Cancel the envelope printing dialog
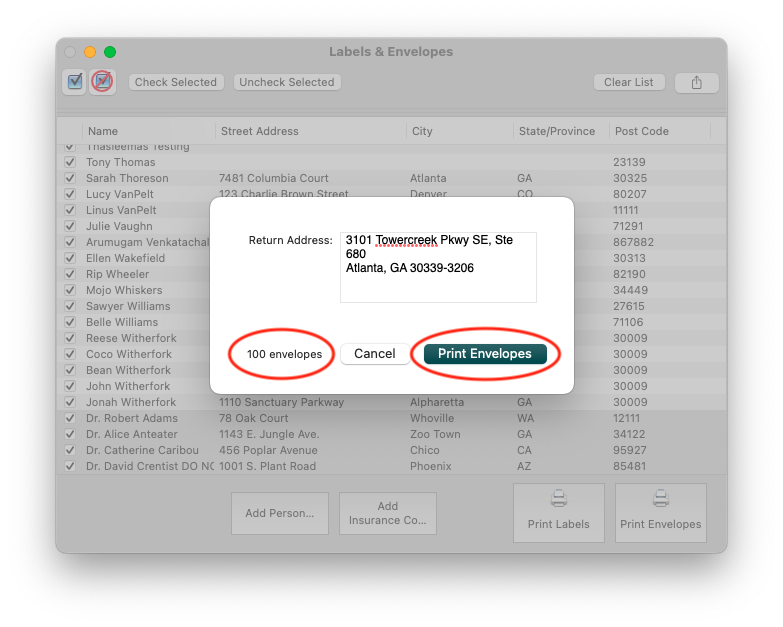The height and width of the screenshot is (627, 783). click(375, 353)
